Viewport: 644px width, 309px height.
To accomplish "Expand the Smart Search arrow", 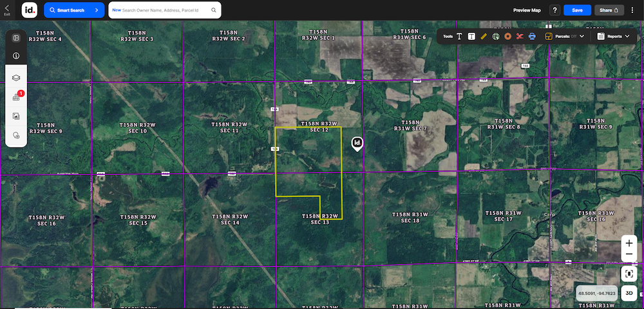I will 96,10.
